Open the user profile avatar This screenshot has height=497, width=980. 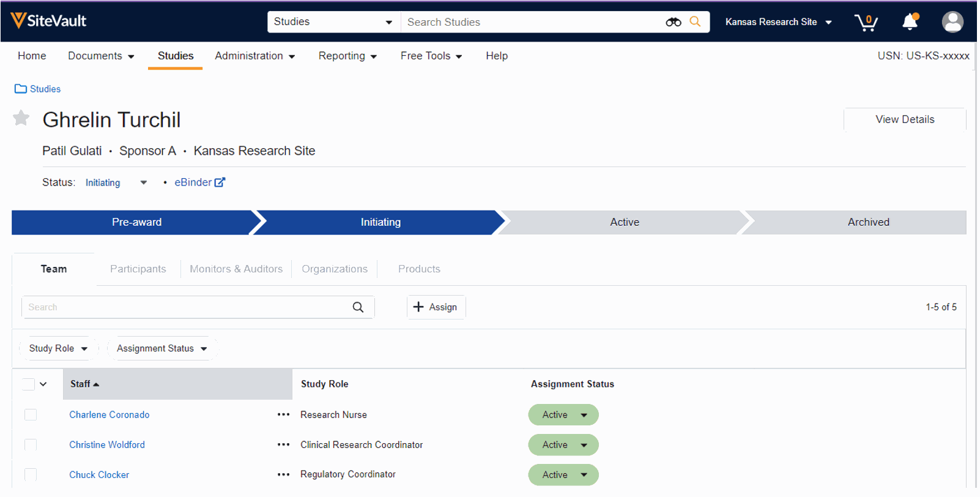click(x=952, y=22)
